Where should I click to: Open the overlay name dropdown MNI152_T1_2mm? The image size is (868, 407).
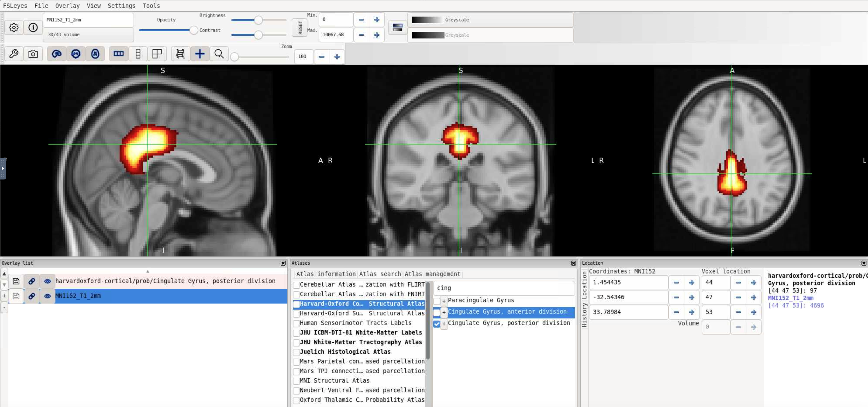point(88,20)
